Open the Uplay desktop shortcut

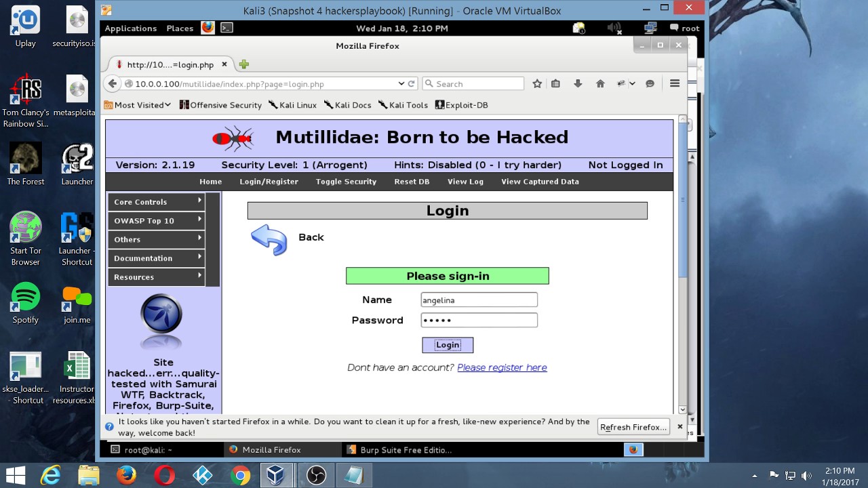(26, 27)
